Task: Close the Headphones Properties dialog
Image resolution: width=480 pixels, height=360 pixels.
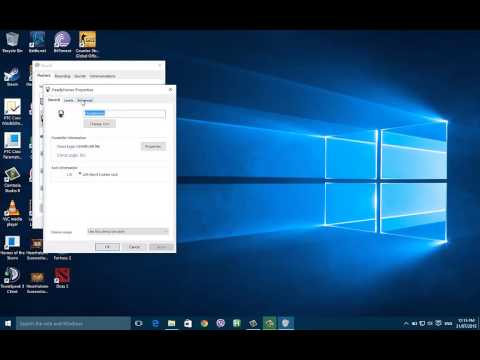Action: [x=171, y=90]
